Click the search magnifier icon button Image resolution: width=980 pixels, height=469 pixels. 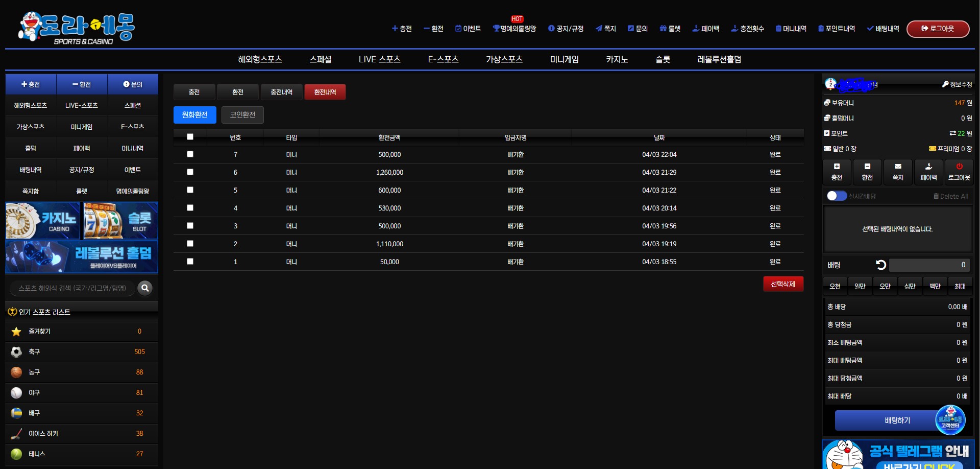pyautogui.click(x=145, y=288)
